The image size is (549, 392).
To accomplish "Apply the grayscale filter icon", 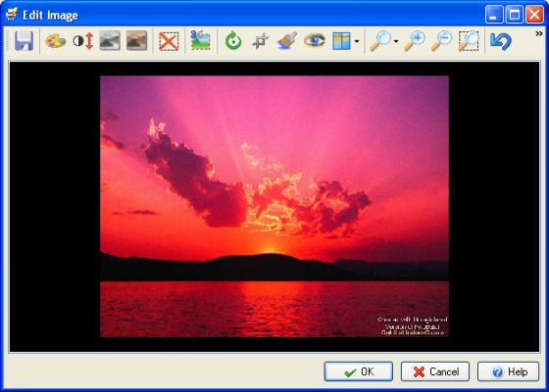I will [x=110, y=40].
